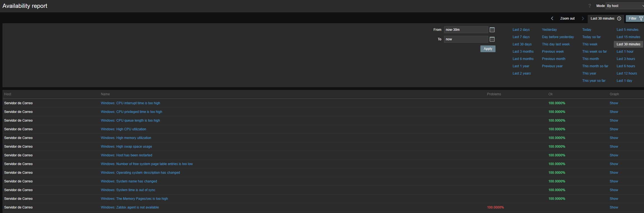Open the To date calendar picker
The width and height of the screenshot is (644, 213).
[x=492, y=39]
